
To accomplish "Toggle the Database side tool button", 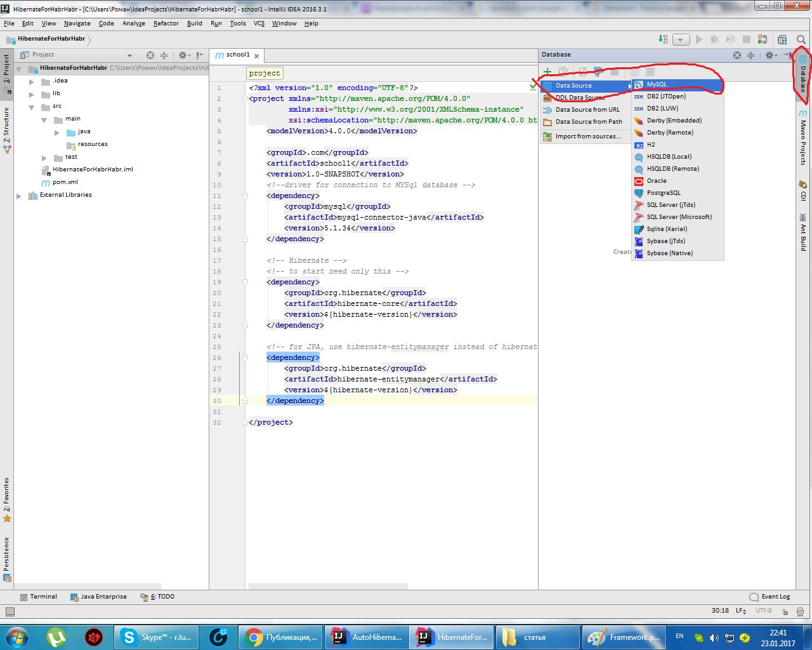I will tap(803, 73).
